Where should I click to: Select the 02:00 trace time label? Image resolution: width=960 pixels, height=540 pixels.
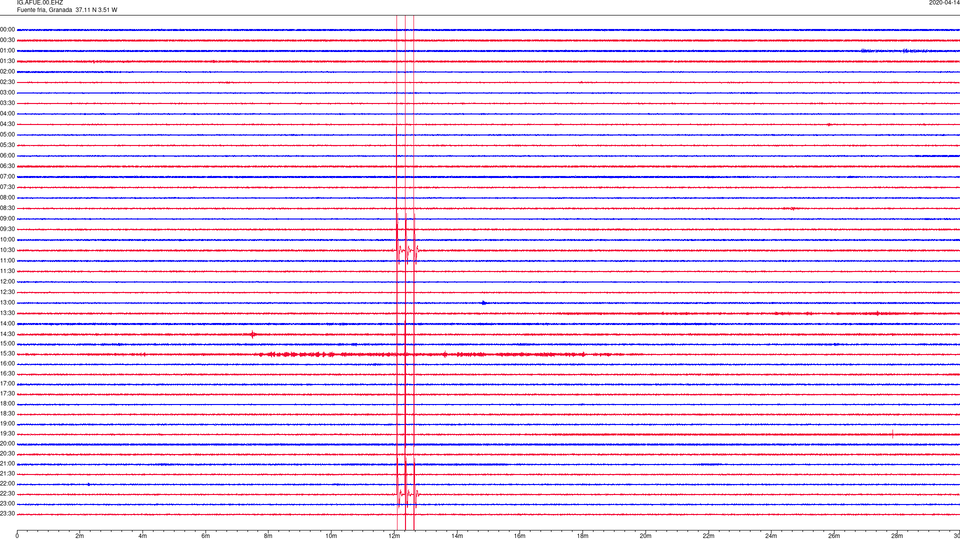7,72
